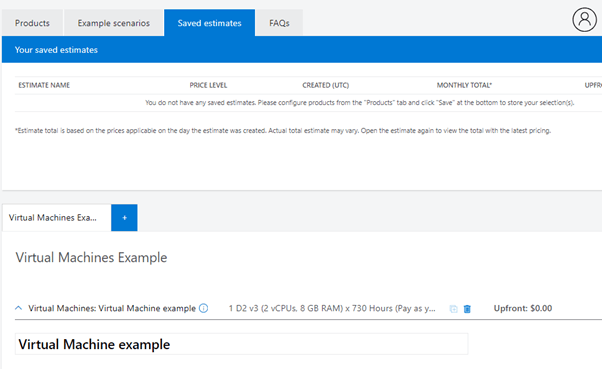
Task: Add a new estimate tab with the plus button
Action: pos(124,218)
